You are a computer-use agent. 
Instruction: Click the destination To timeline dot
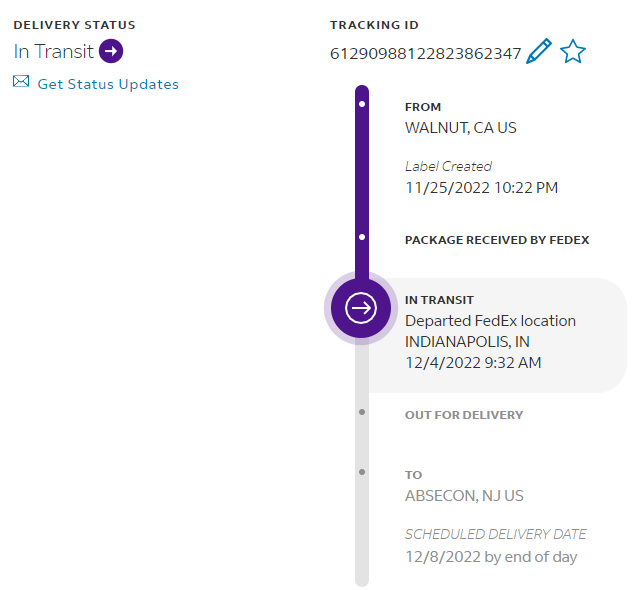click(x=361, y=471)
